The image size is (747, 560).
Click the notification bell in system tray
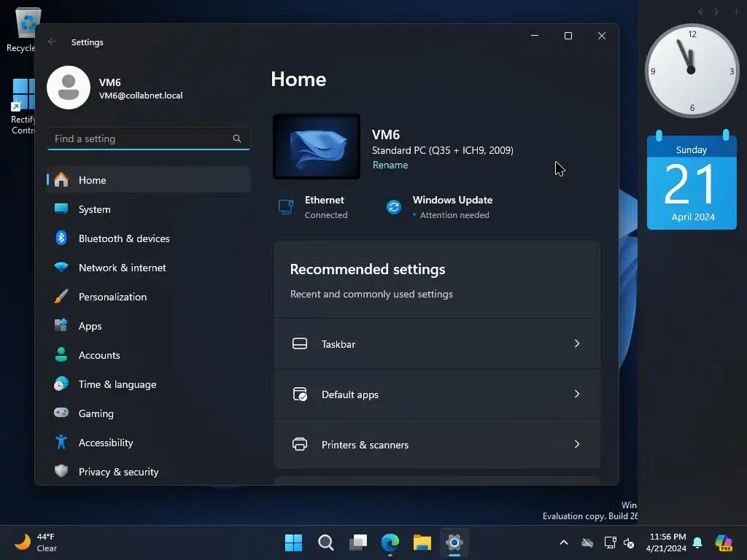697,542
